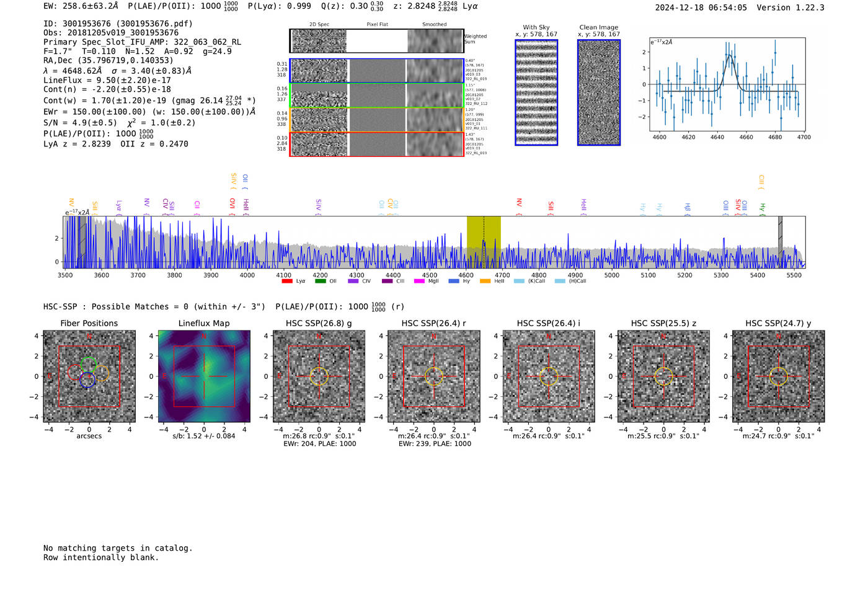
Task: Click the magenta MgII legend swatch
Action: click(419, 281)
